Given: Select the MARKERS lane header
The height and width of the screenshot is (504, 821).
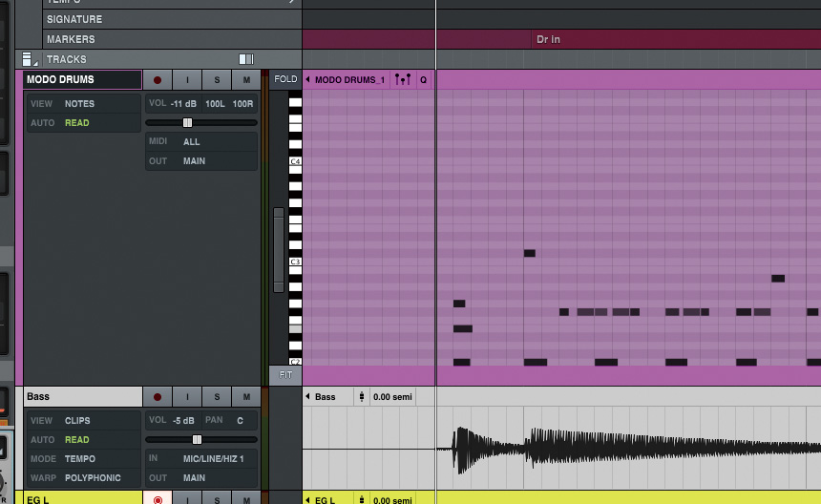Looking at the screenshot, I should point(172,39).
